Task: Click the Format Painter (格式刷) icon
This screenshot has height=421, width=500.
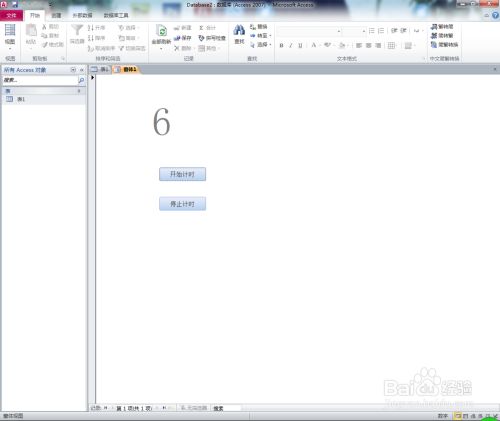Action: point(44,45)
